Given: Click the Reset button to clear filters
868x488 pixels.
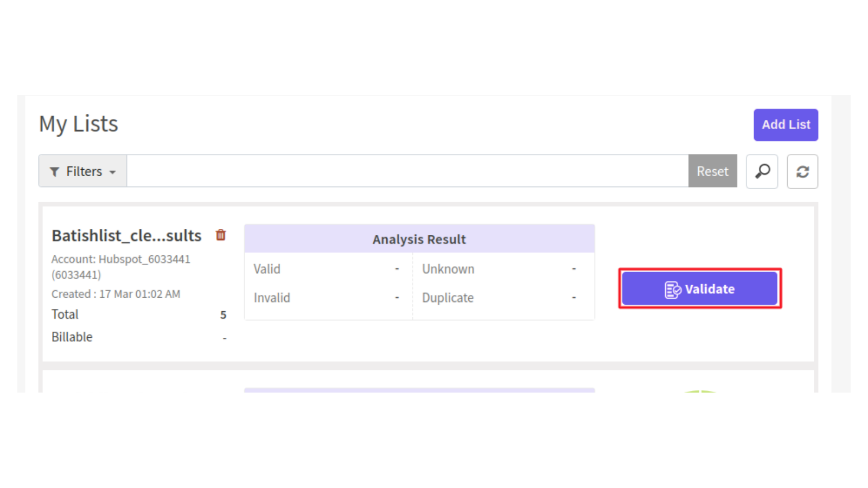Looking at the screenshot, I should pyautogui.click(x=712, y=171).
